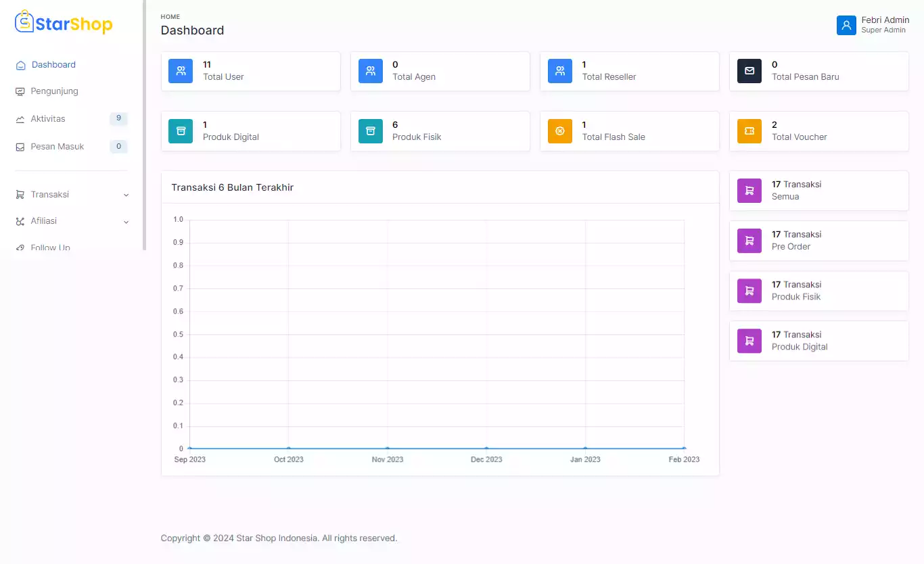Click the Total Pesan Baru envelope icon

click(749, 71)
